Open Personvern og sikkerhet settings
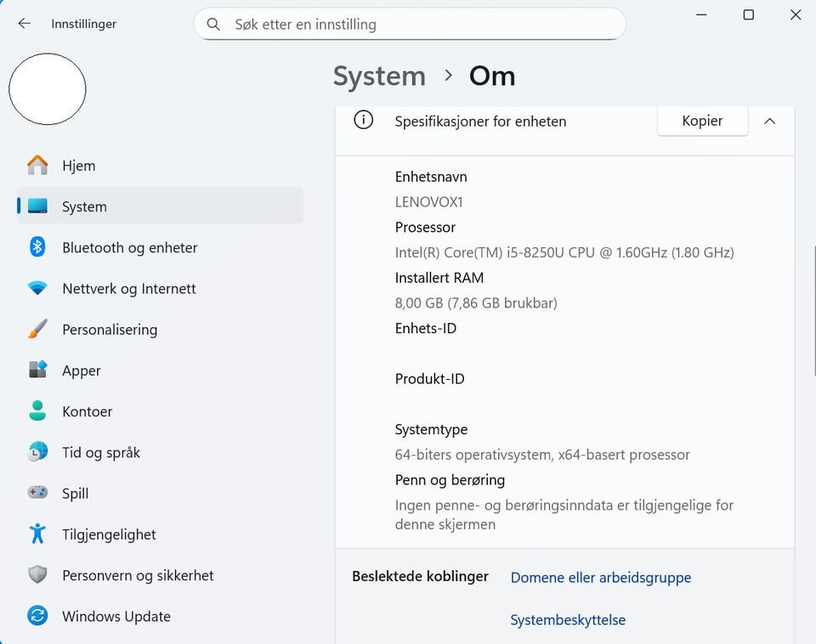 coord(138,575)
